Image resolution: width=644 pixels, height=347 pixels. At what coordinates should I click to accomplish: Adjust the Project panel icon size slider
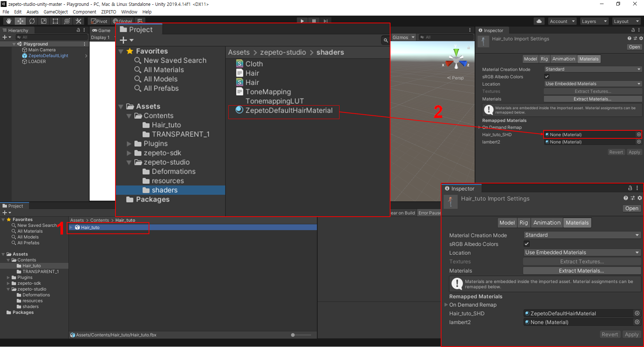293,335
